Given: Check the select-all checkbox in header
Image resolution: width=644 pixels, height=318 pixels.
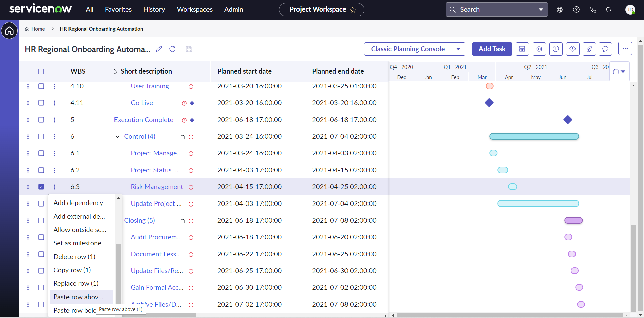Looking at the screenshot, I should (41, 71).
